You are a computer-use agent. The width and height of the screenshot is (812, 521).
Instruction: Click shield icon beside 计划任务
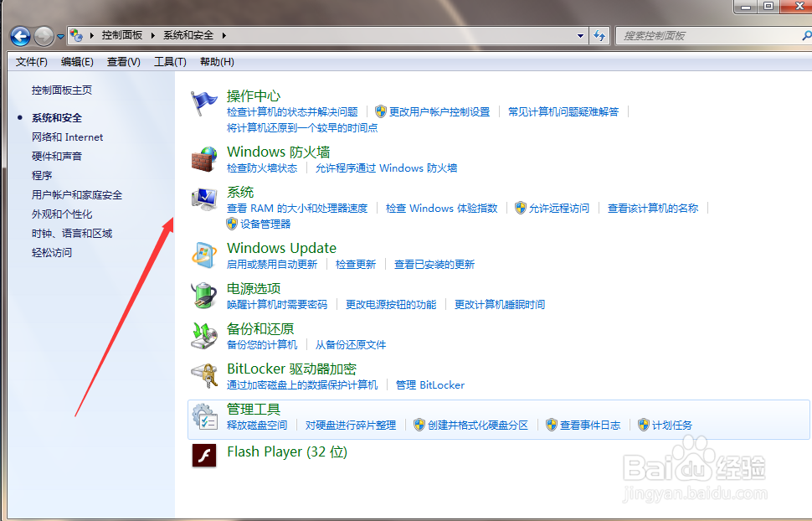coord(643,426)
